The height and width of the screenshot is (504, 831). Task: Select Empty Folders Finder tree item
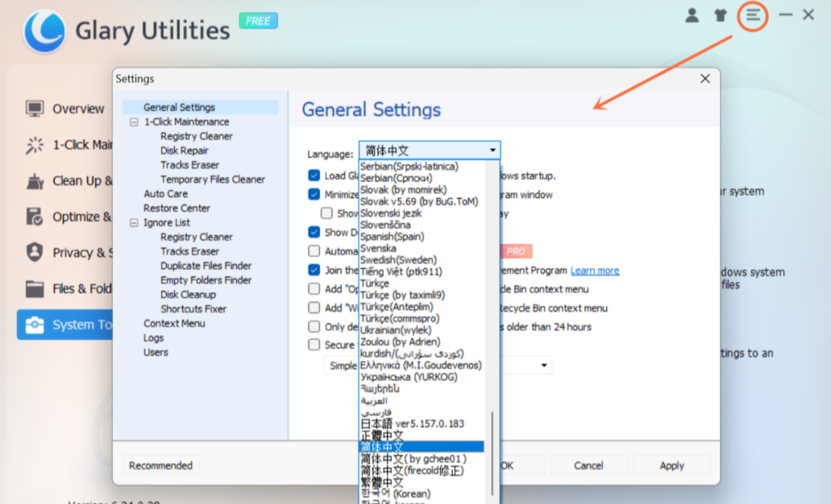(x=205, y=280)
